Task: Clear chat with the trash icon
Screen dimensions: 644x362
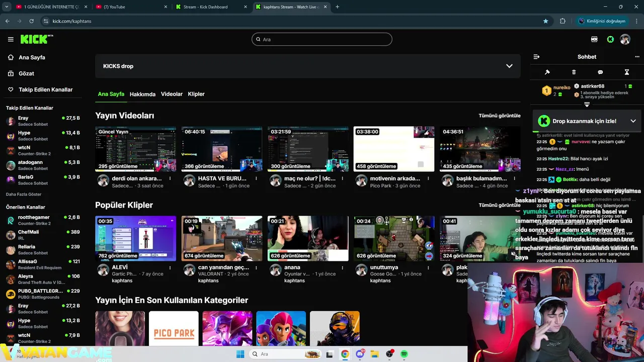Action: coord(574,72)
